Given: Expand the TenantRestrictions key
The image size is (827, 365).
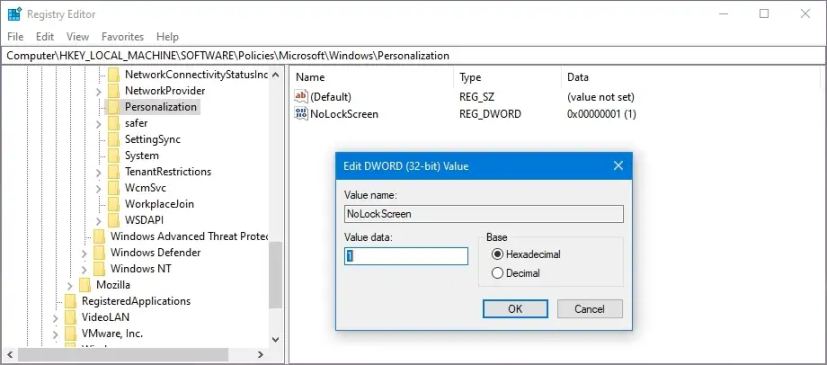Looking at the screenshot, I should [99, 172].
